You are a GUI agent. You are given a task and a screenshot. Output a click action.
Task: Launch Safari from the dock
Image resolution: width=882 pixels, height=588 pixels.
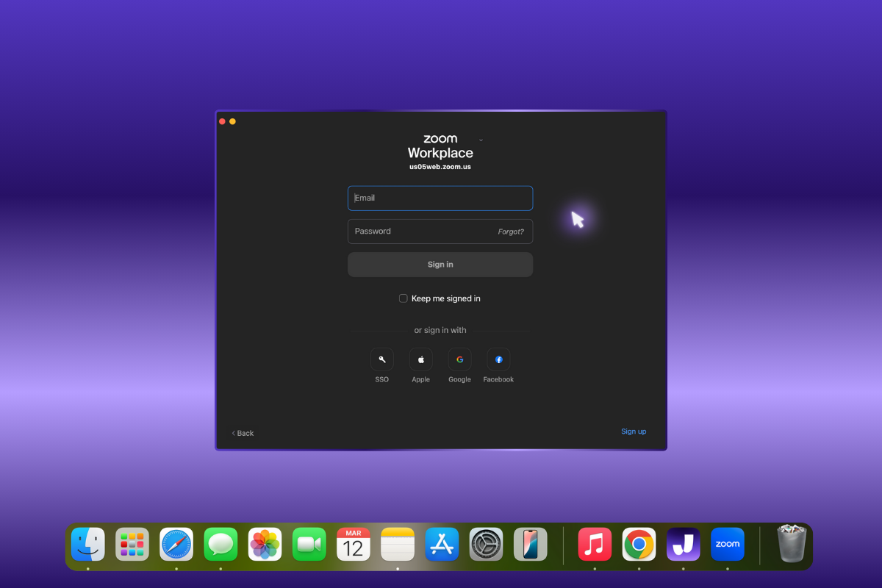tap(176, 545)
